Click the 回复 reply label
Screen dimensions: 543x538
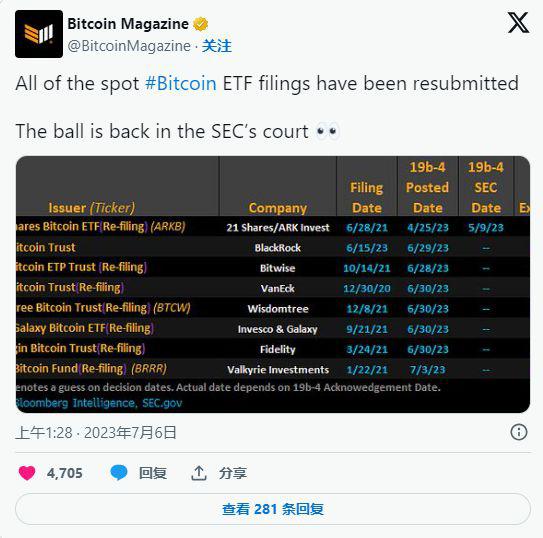point(153,473)
